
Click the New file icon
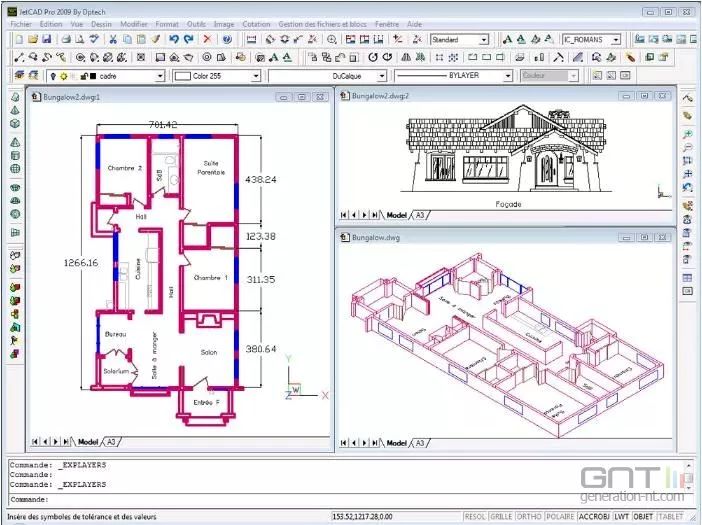coord(19,40)
